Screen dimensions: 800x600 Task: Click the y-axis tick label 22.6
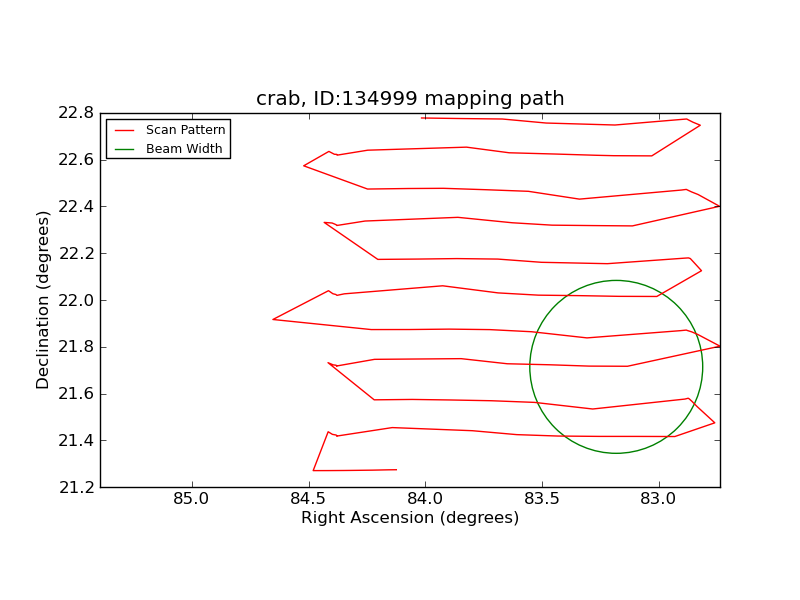[x=76, y=160]
